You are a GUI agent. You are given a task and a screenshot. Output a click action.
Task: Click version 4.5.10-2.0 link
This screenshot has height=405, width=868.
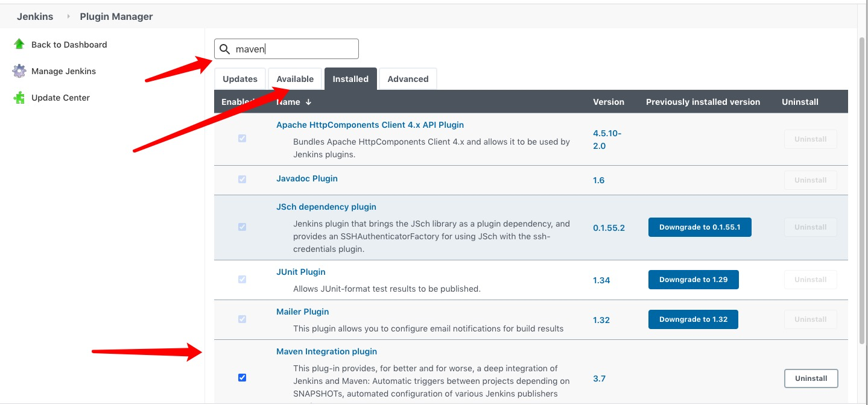tap(607, 139)
